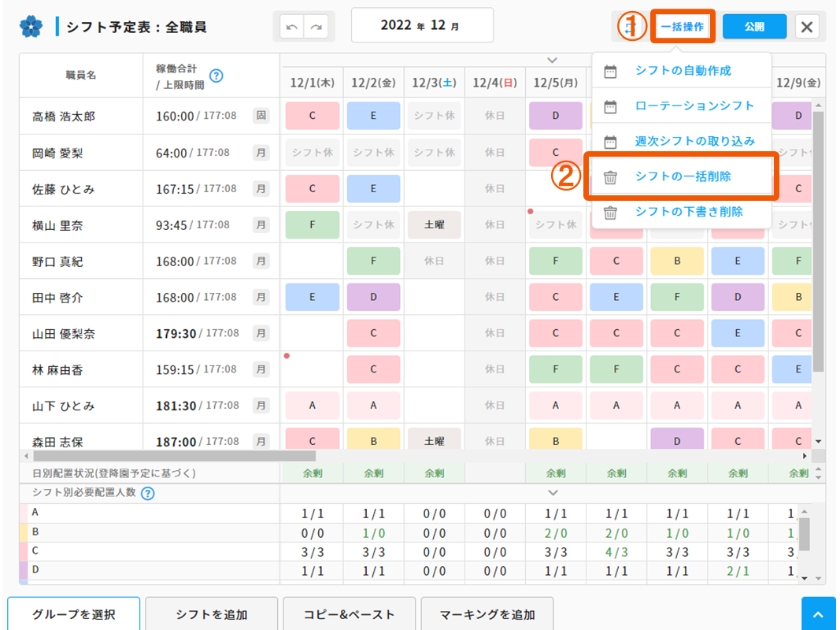Expand chevron above shift staffing counts
The height and width of the screenshot is (630, 840).
(553, 493)
